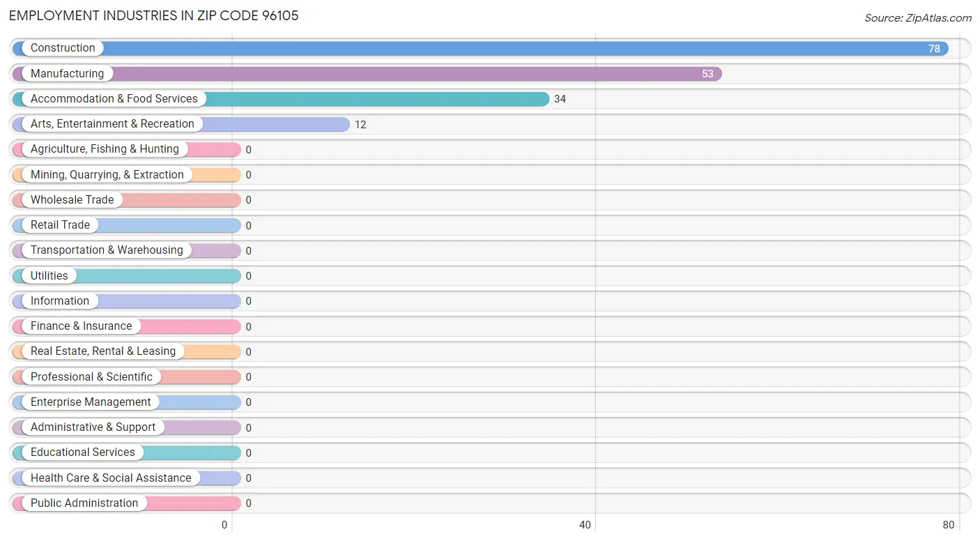980x541 pixels.
Task: Click the Agriculture, Fishing & Hunting label
Action: tap(105, 149)
